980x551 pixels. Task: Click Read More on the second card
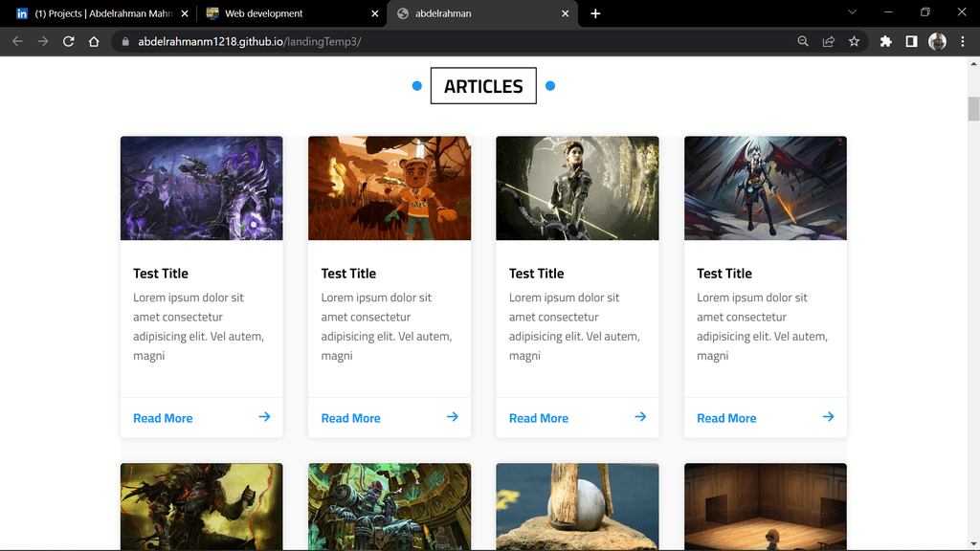[350, 418]
